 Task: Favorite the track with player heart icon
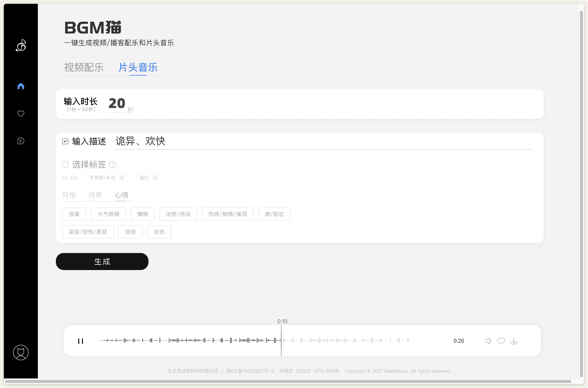(501, 341)
